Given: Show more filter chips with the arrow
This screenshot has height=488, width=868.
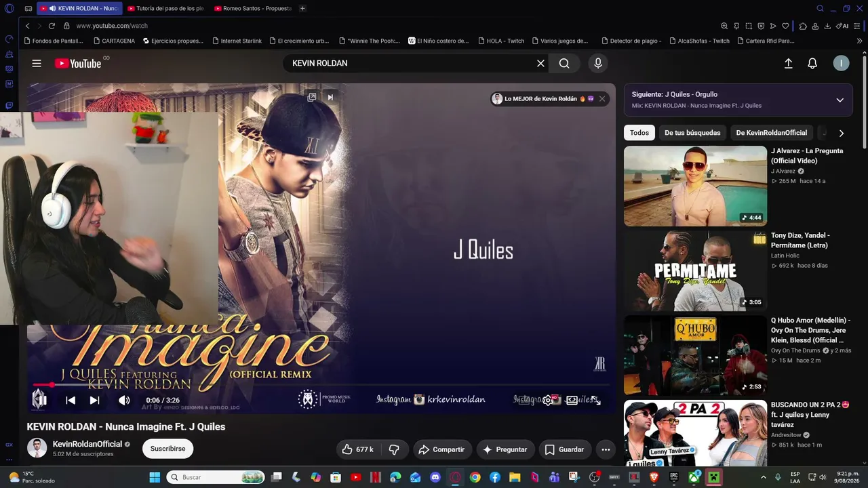Looking at the screenshot, I should point(842,133).
